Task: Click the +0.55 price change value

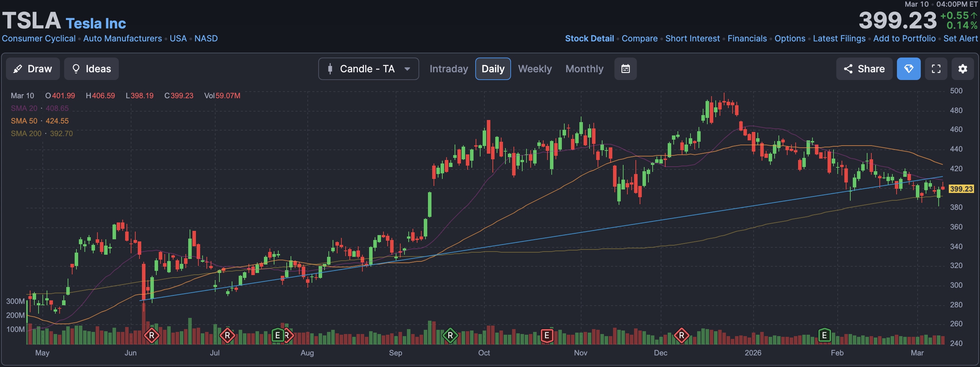Action: tap(954, 15)
